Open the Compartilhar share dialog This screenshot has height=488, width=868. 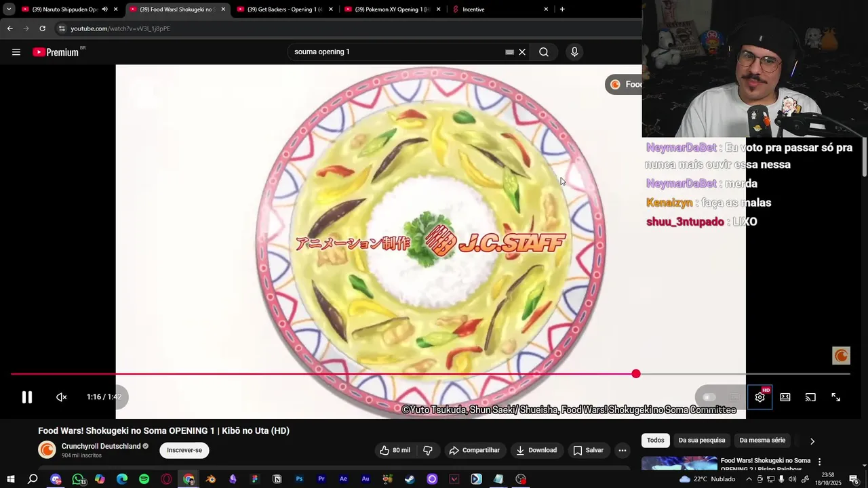click(475, 450)
